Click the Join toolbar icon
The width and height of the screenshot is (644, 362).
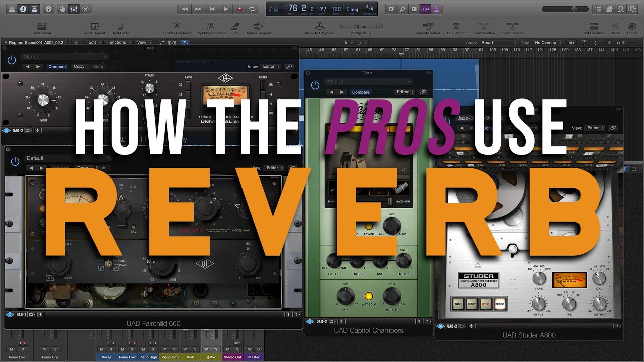[x=235, y=26]
